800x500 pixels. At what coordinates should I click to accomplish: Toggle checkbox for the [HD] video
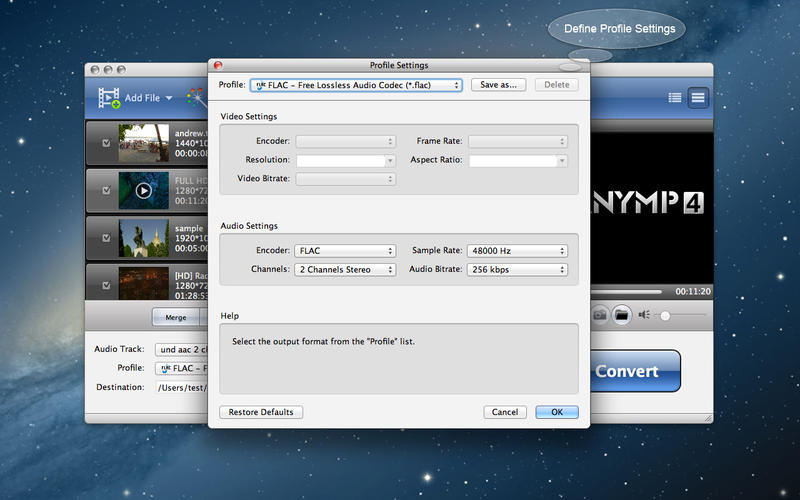[x=106, y=284]
